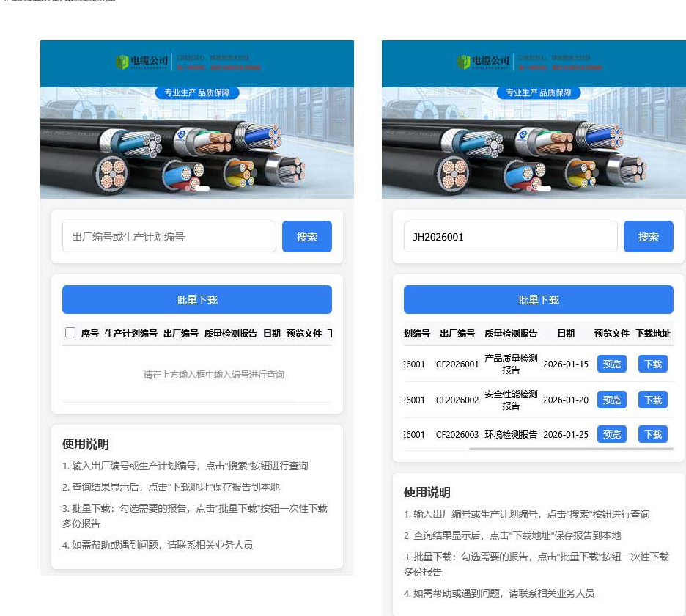
Task: Click the cable banner image in left panel
Action: click(196, 147)
